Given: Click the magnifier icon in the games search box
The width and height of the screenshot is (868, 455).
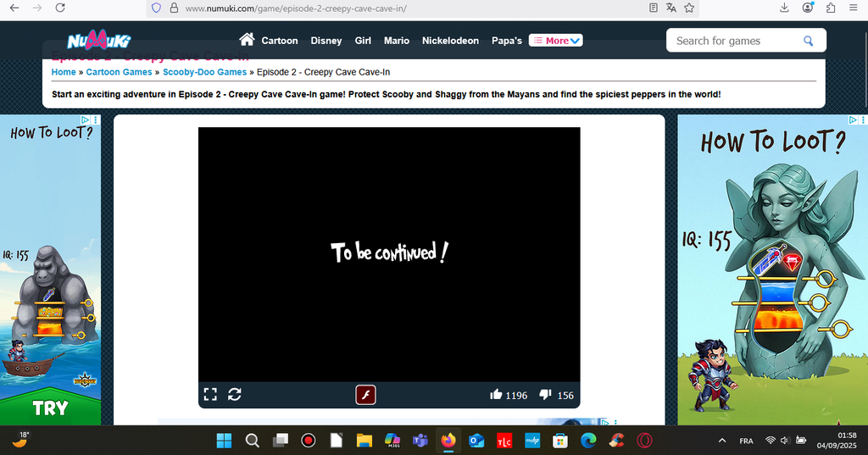Looking at the screenshot, I should [x=809, y=41].
